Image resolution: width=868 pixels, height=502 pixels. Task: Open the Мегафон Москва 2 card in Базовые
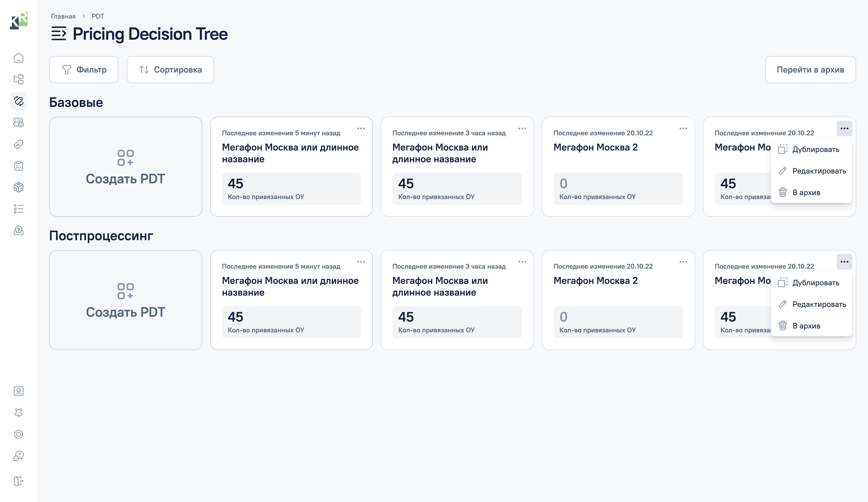point(618,167)
